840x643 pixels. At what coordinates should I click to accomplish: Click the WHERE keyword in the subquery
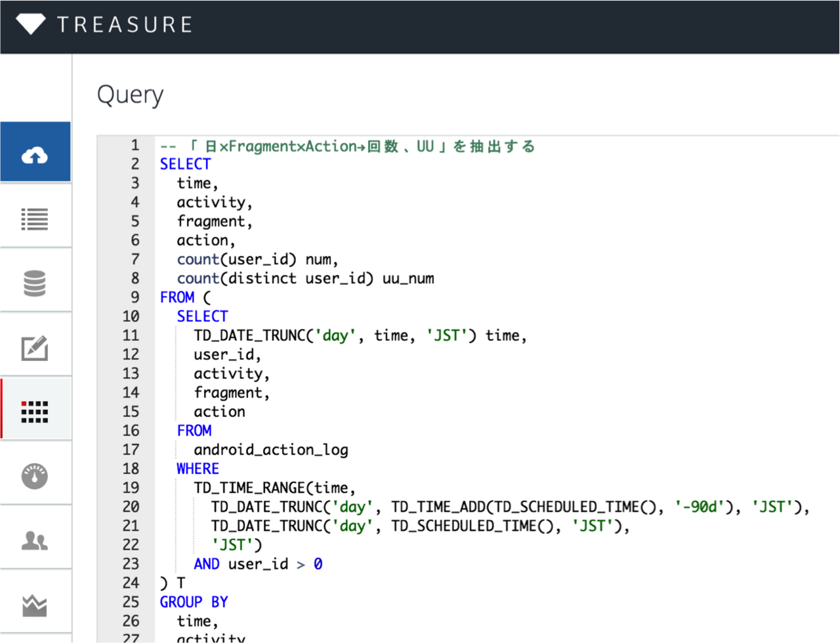click(198, 469)
